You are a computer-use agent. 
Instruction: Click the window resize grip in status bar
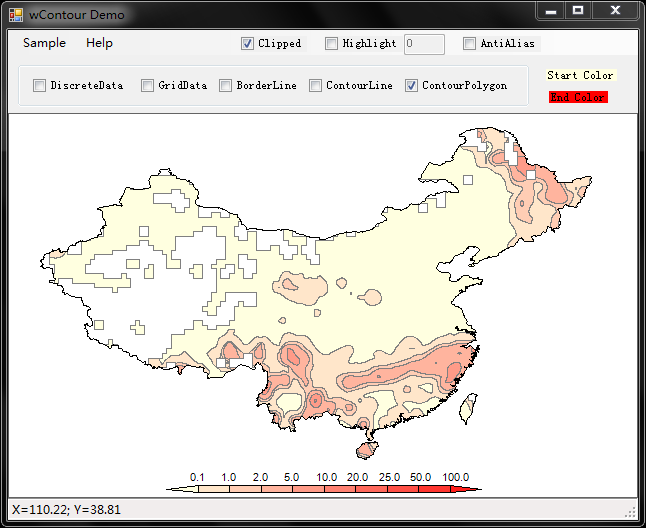(630, 511)
